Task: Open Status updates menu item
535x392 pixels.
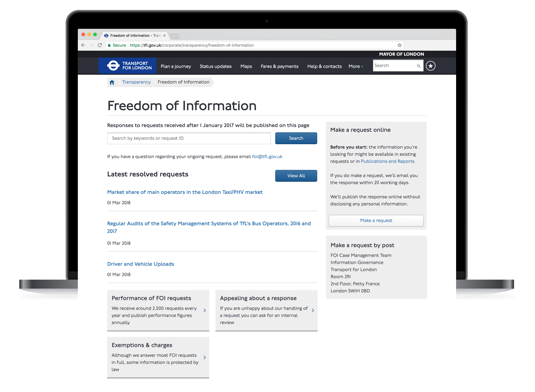Action: [x=216, y=66]
